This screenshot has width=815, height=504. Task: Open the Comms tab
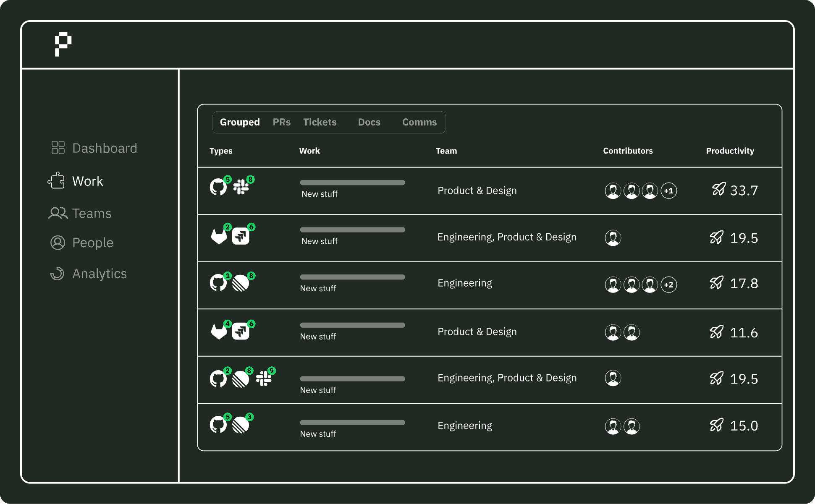click(x=419, y=122)
